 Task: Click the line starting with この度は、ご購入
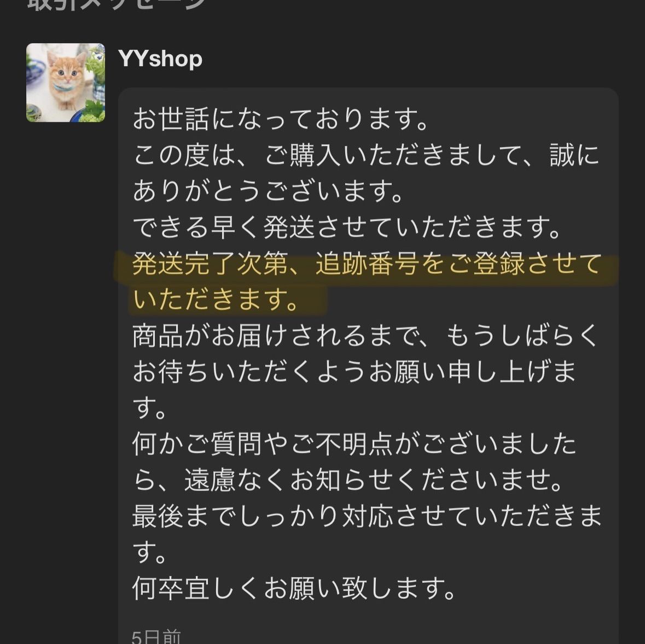tap(365, 155)
